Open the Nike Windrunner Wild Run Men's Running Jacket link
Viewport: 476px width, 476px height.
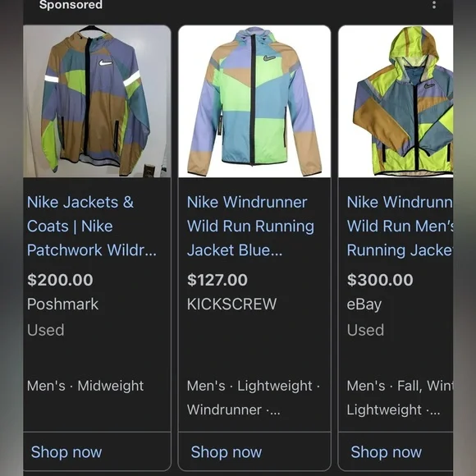coord(400,227)
